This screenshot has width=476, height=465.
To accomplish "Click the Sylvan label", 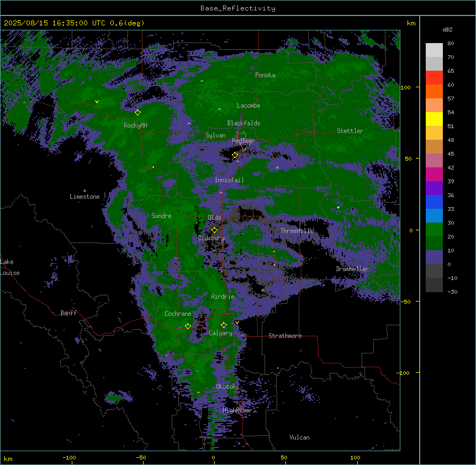I will click(215, 135).
